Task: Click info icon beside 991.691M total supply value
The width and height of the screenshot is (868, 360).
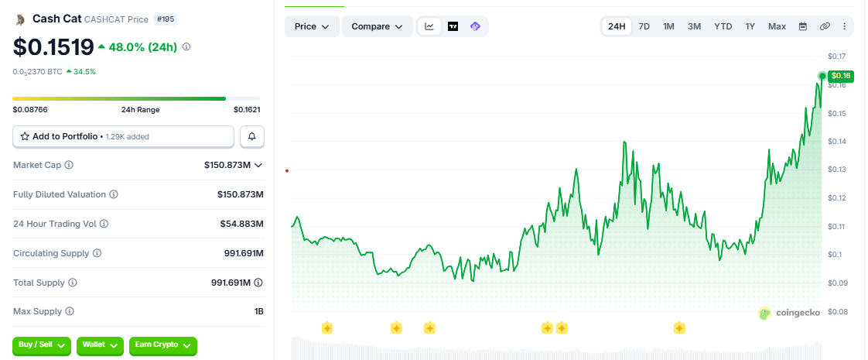Action: [x=258, y=283]
